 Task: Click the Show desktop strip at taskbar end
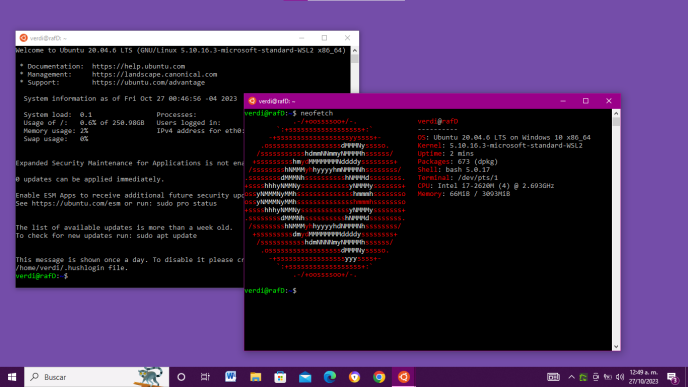pyautogui.click(x=686, y=377)
